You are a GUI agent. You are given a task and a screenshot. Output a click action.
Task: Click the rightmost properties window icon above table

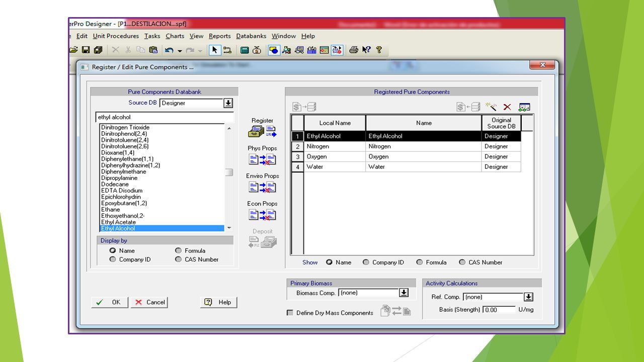(x=524, y=107)
